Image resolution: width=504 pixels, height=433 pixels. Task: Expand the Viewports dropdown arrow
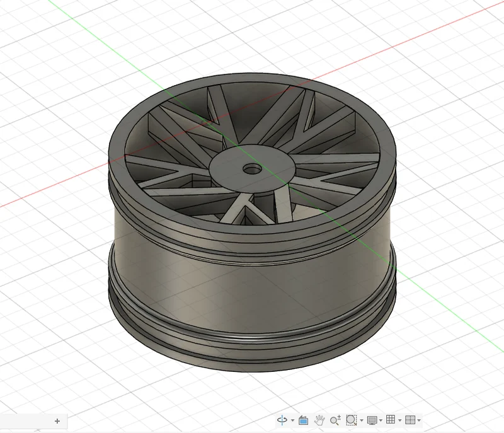point(419,420)
